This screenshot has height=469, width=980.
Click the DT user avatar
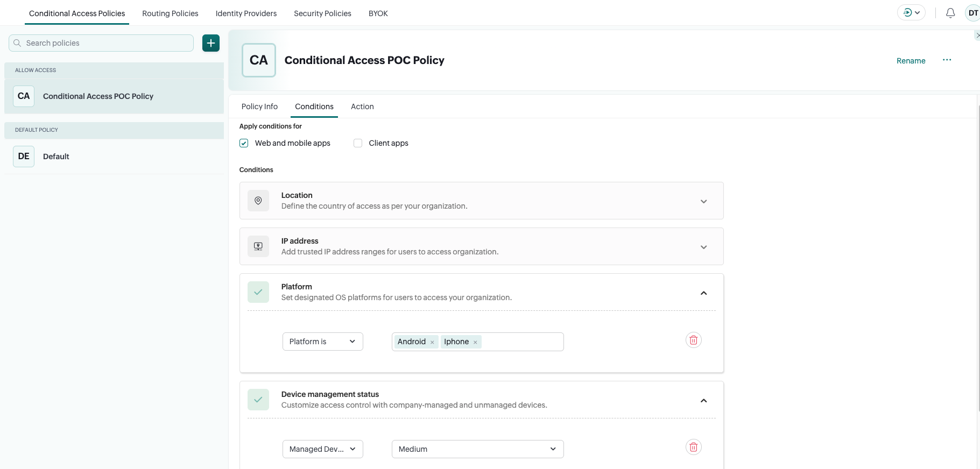(972, 13)
